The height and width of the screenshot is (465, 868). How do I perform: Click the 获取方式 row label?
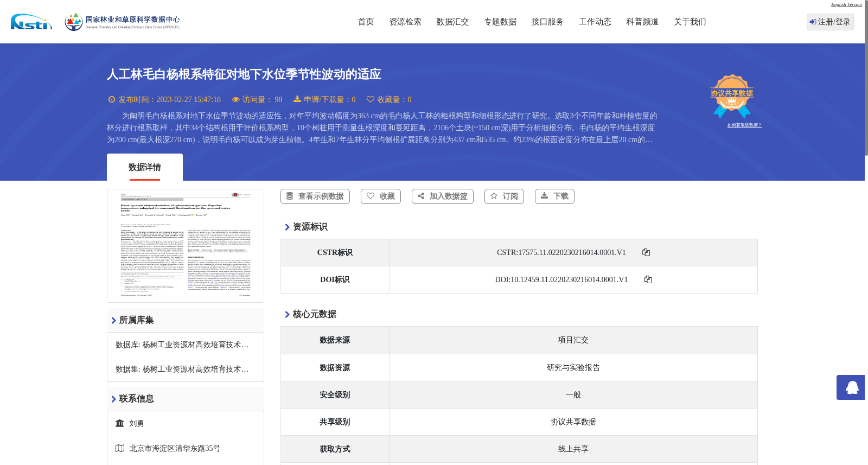(335, 449)
